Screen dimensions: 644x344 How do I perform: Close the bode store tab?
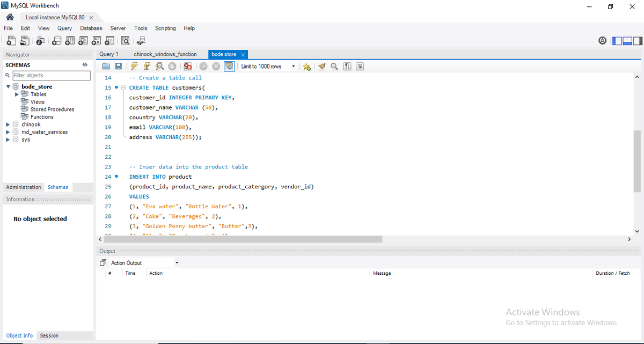[x=243, y=55]
